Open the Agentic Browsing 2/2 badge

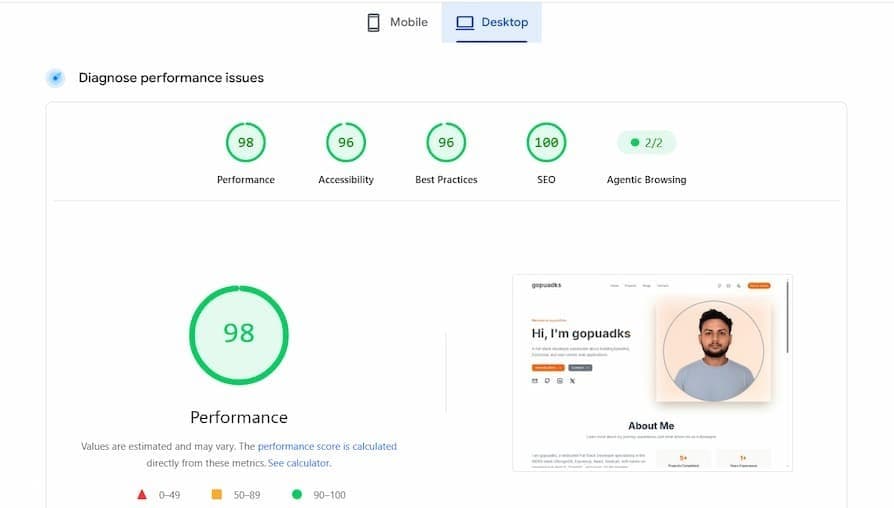[647, 143]
